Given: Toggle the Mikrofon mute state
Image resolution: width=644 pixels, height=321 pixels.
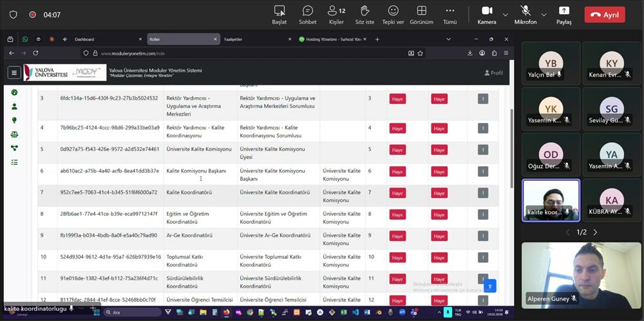Looking at the screenshot, I should 526,14.
